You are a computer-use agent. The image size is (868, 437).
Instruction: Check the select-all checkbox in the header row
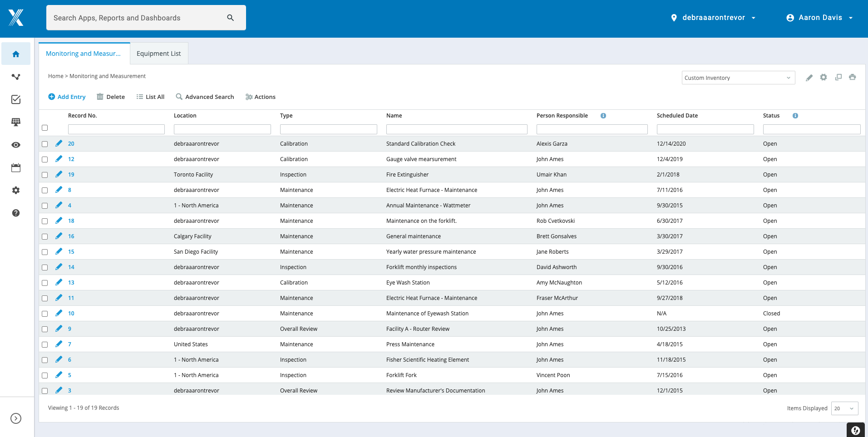pyautogui.click(x=44, y=128)
